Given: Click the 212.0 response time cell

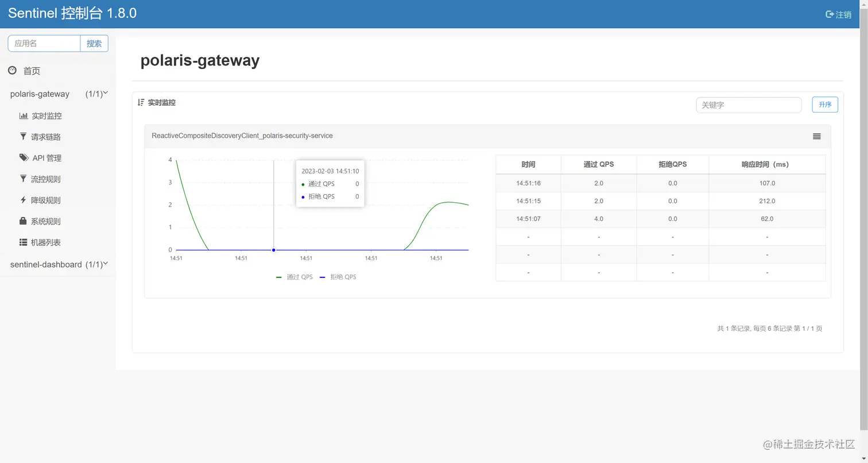Looking at the screenshot, I should (767, 201).
